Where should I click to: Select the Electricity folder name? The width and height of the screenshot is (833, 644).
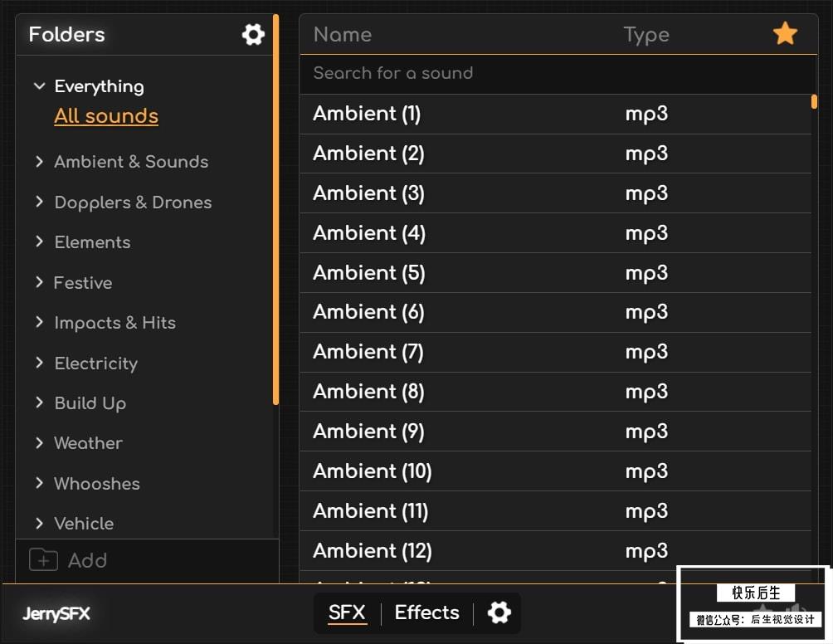point(95,364)
